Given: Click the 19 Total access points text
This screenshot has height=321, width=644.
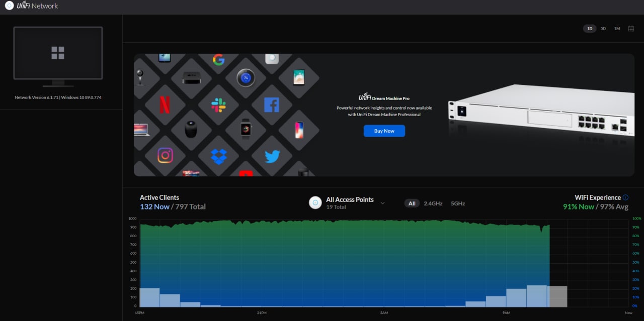Looking at the screenshot, I should (336, 207).
